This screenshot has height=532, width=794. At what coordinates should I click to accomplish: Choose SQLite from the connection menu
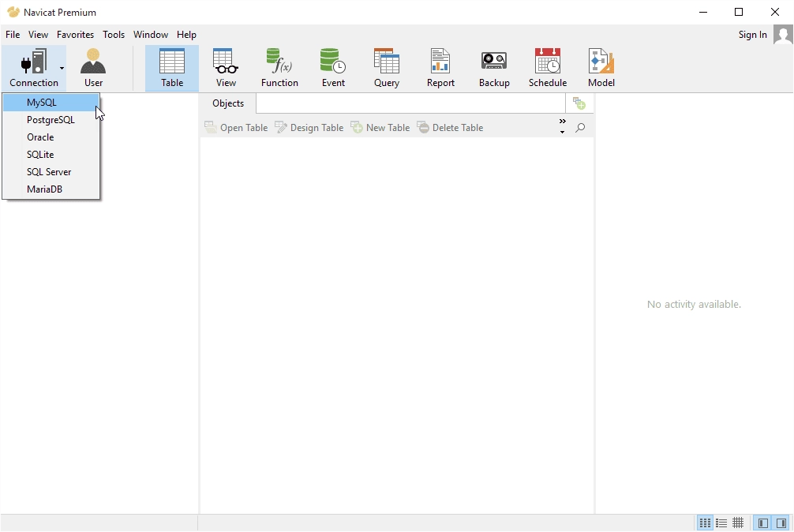tap(51, 155)
